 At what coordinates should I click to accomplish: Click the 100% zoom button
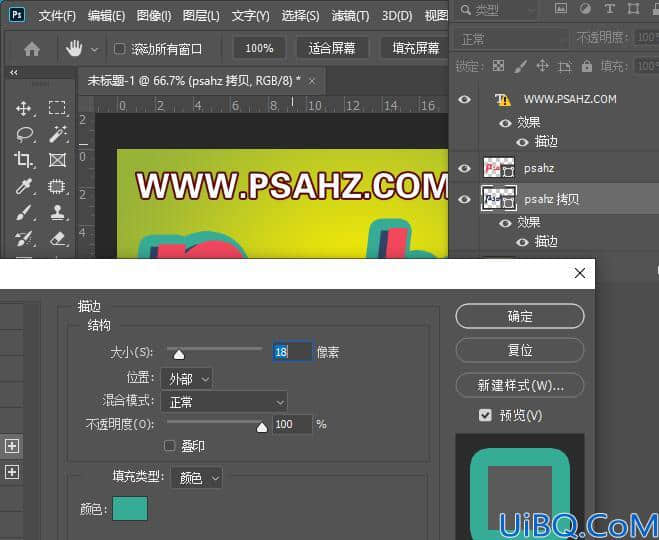(x=259, y=48)
